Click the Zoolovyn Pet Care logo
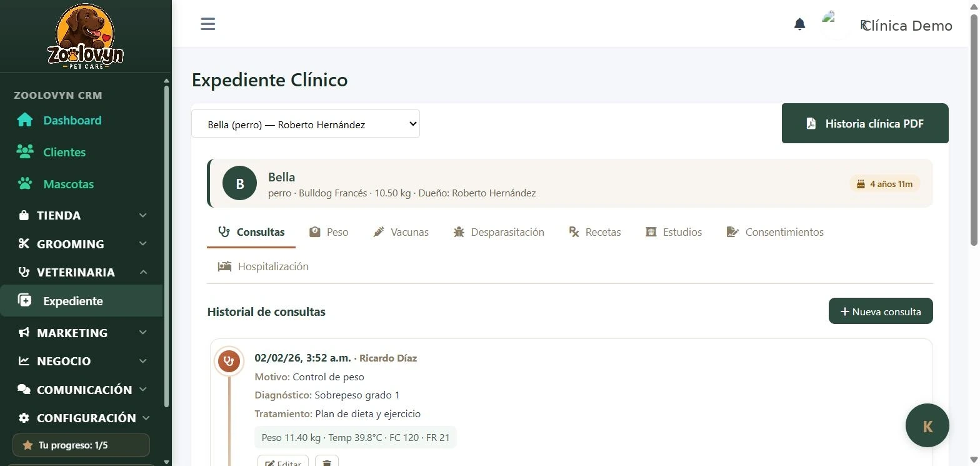Image resolution: width=980 pixels, height=466 pixels. (x=86, y=36)
